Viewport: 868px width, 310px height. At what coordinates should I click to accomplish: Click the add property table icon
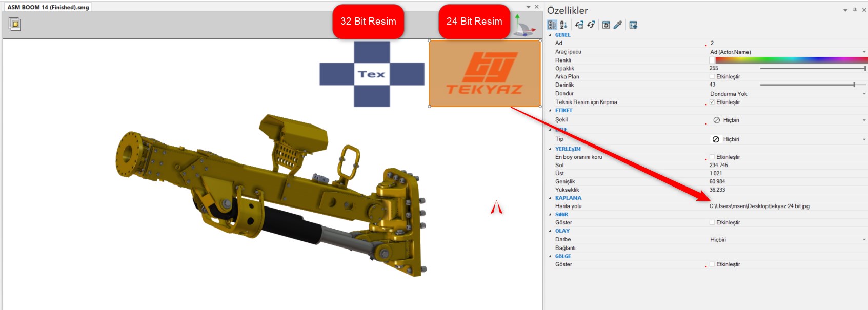(x=633, y=25)
